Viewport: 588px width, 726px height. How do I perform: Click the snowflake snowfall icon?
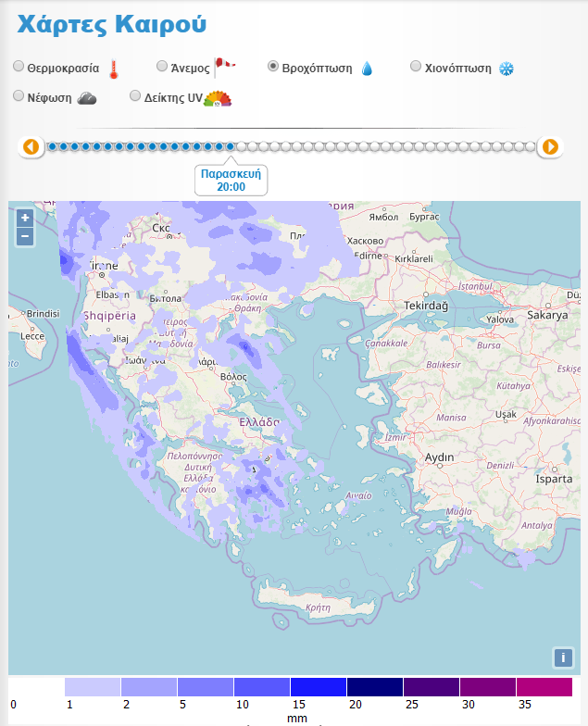(506, 69)
